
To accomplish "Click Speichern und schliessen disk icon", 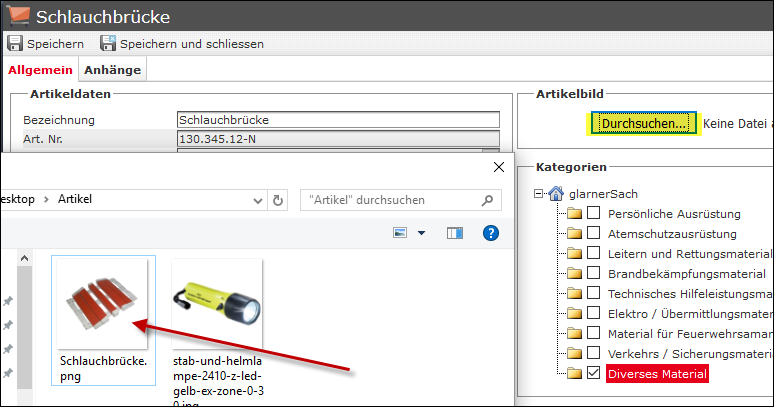I will (108, 43).
